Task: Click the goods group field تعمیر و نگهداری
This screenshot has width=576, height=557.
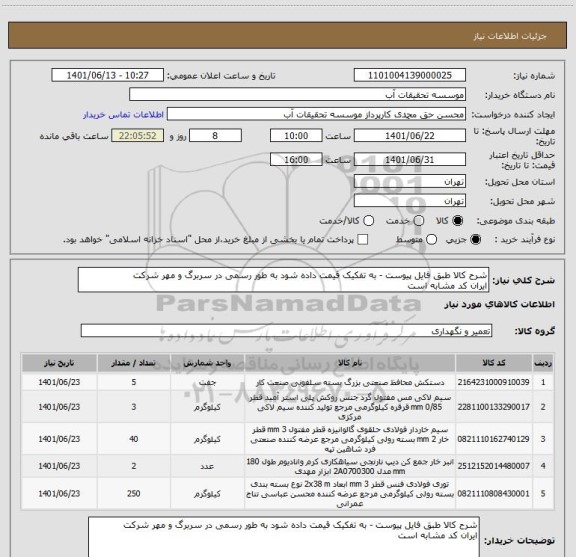Action: 286,331
